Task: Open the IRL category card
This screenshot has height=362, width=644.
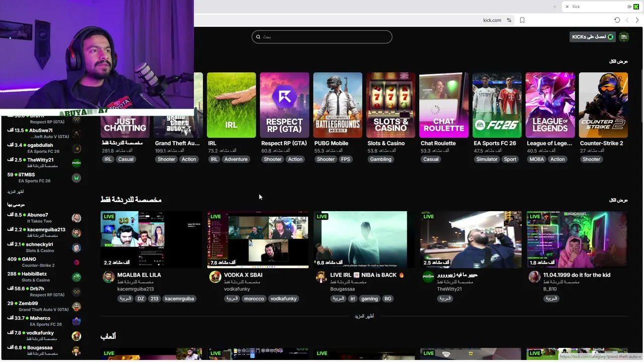Action: coord(231,105)
